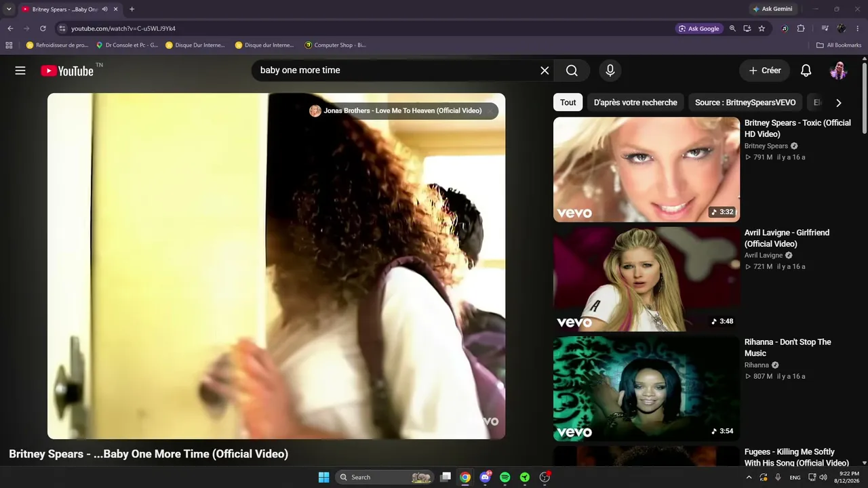This screenshot has width=868, height=488.
Task: Open the ENG language indicator
Action: click(x=795, y=477)
